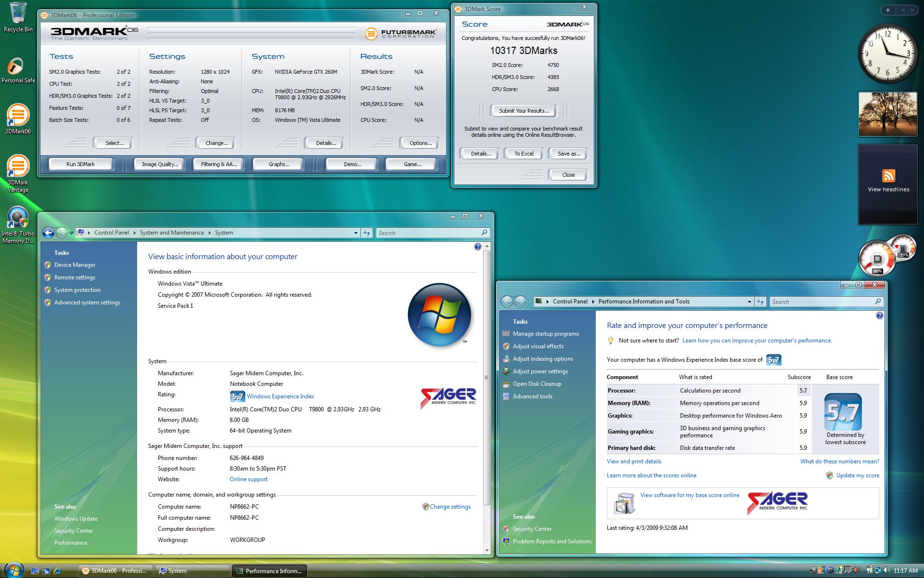
Task: Open address bar dropdown in Performance window
Action: click(x=749, y=302)
